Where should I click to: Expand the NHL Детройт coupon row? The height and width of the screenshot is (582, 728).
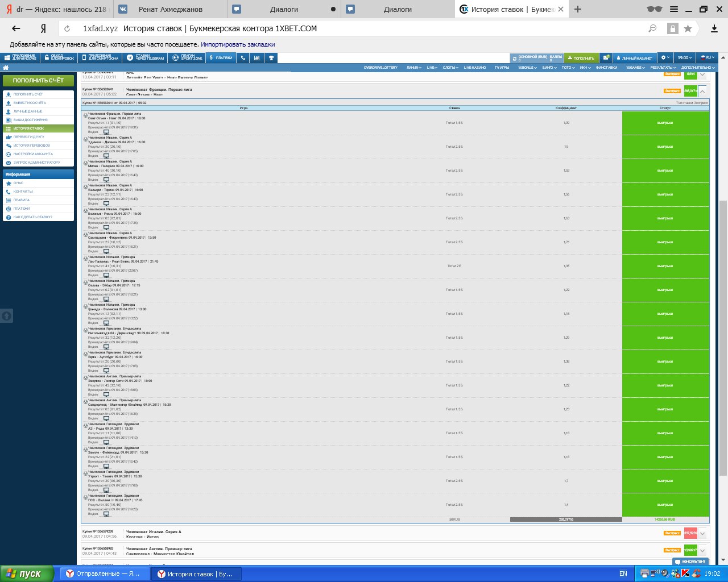click(702, 74)
